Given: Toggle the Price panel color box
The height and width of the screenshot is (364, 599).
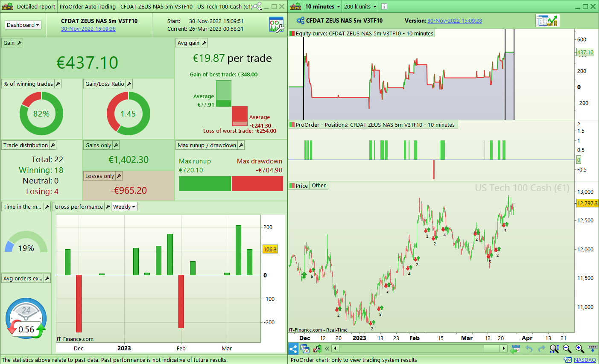Looking at the screenshot, I should click(x=292, y=186).
